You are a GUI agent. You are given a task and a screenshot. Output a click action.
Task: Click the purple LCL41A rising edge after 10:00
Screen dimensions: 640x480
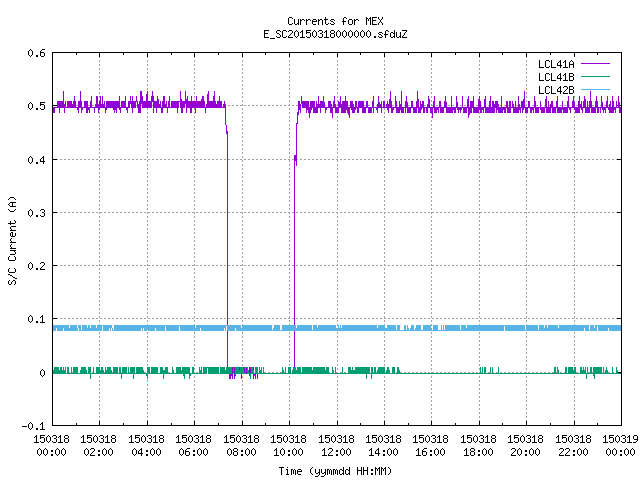(x=295, y=245)
